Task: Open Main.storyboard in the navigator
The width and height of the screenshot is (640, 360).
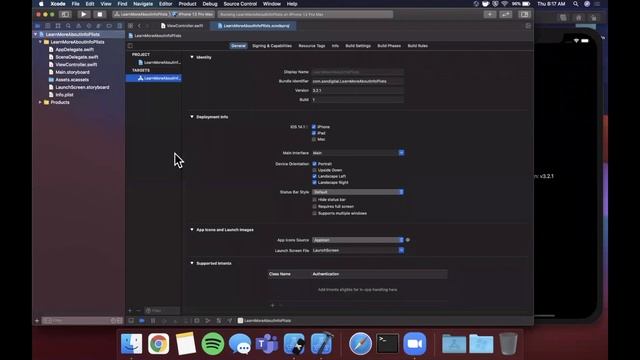Action: pos(72,72)
